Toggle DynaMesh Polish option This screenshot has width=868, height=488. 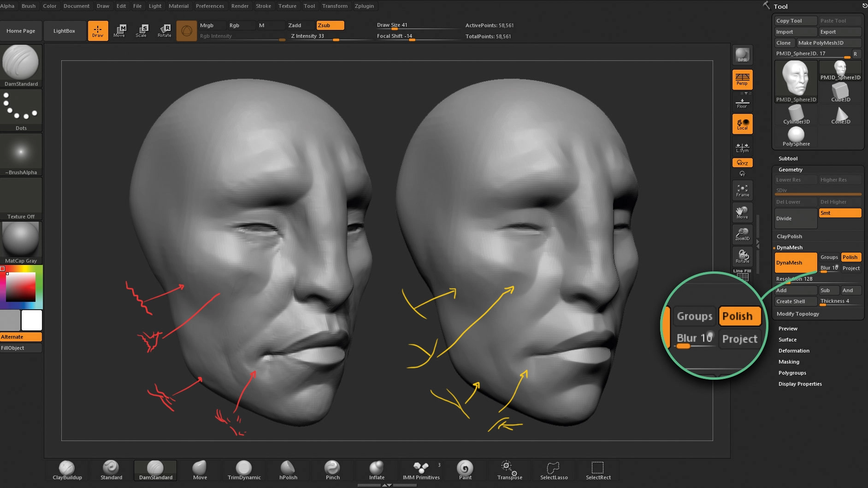(x=851, y=257)
